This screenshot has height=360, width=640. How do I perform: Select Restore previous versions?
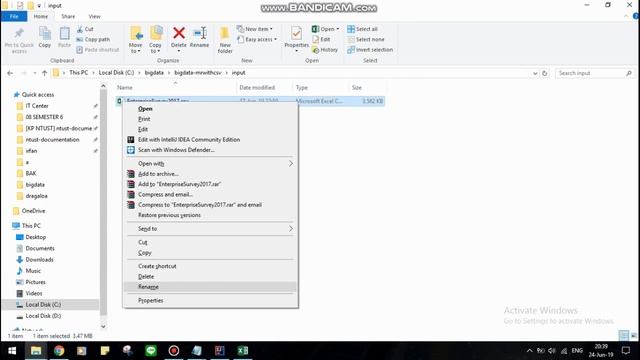210,215
